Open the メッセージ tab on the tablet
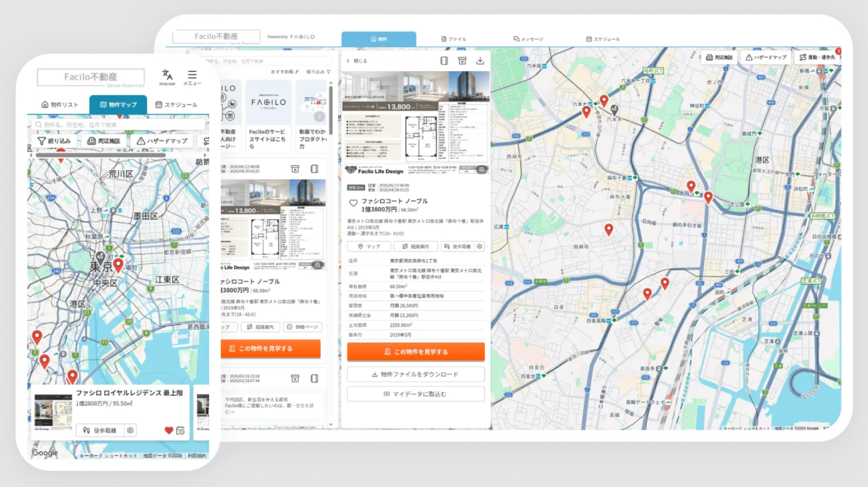Image resolution: width=868 pixels, height=487 pixels. click(528, 39)
